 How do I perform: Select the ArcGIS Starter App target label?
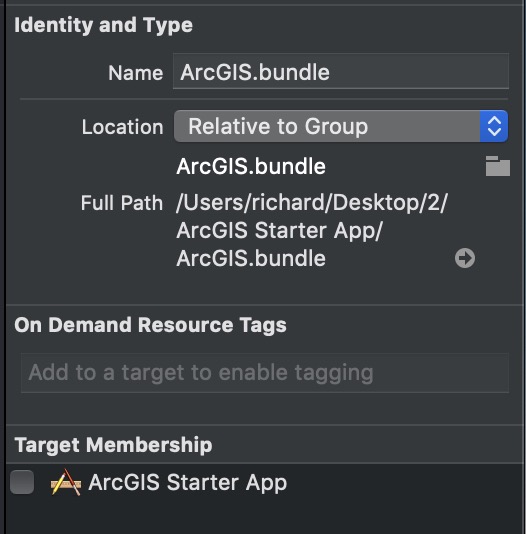(188, 483)
